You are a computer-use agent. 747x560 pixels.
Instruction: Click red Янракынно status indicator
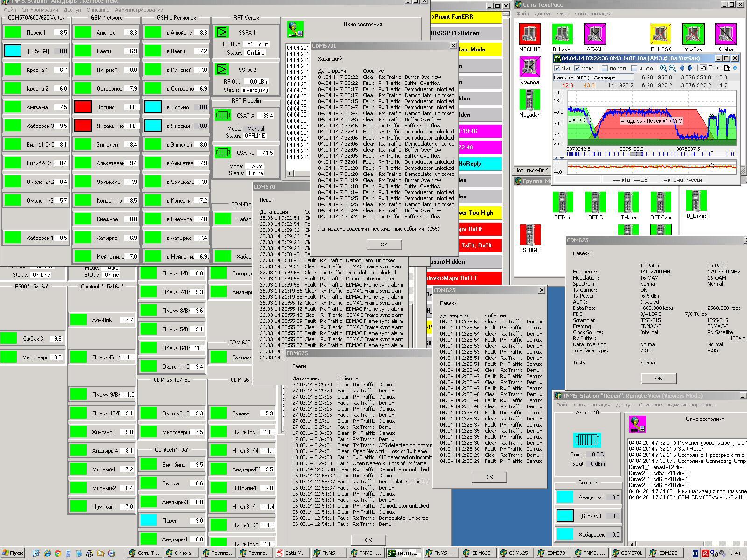tap(83, 126)
